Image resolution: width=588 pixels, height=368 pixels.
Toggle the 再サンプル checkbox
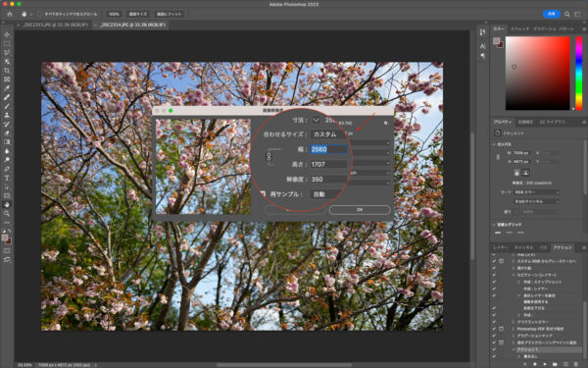point(263,194)
